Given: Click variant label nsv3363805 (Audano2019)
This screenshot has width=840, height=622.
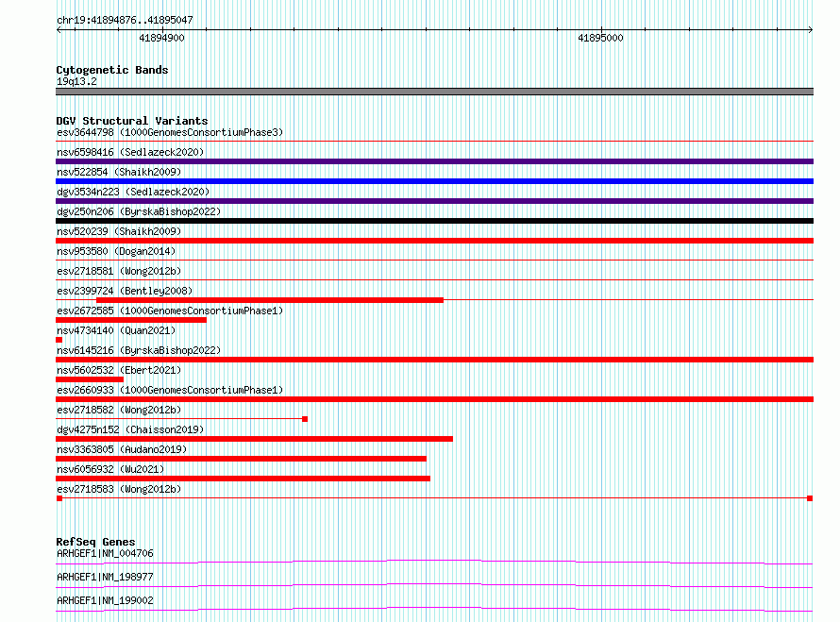Looking at the screenshot, I should point(122,449).
